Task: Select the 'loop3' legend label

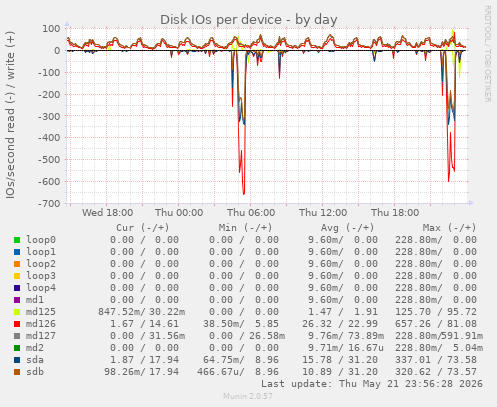Action: 41,276
